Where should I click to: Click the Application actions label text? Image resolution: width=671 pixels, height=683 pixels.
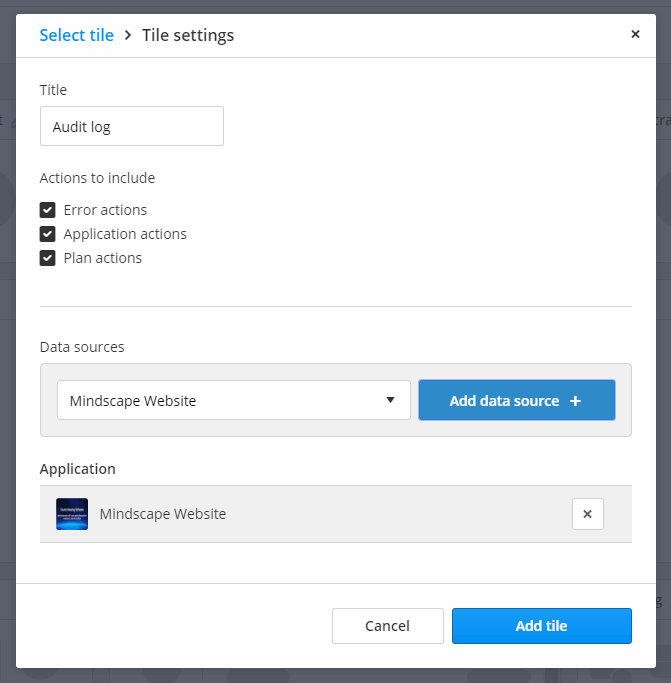[x=125, y=234]
